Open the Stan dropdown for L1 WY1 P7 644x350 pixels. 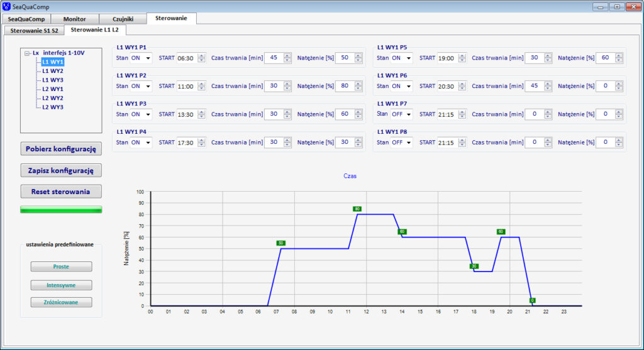click(408, 114)
